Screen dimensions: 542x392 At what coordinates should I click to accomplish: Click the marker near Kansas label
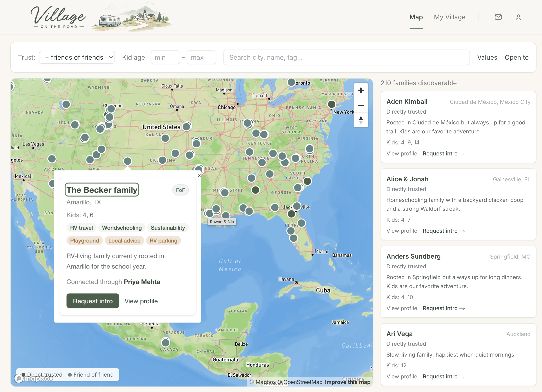[x=165, y=138]
